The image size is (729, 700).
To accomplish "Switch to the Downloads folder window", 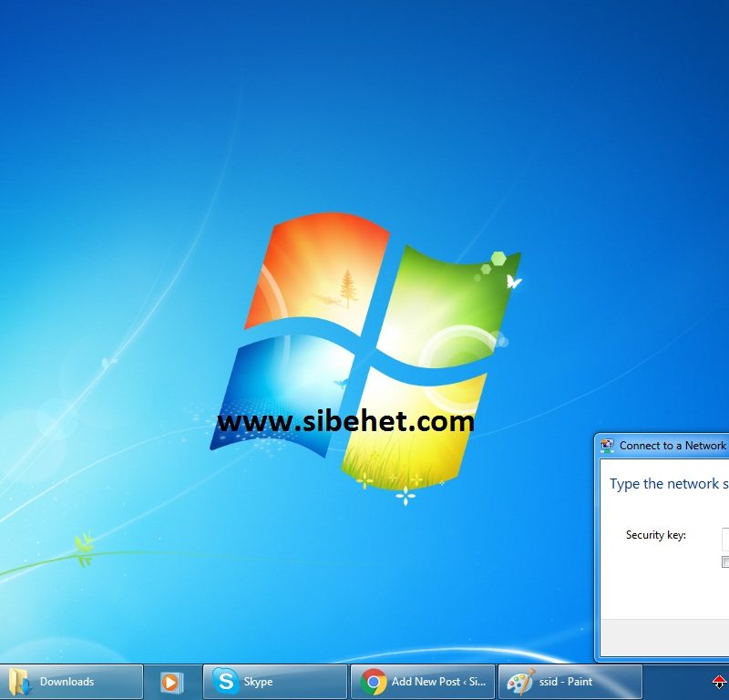I will coord(71,683).
